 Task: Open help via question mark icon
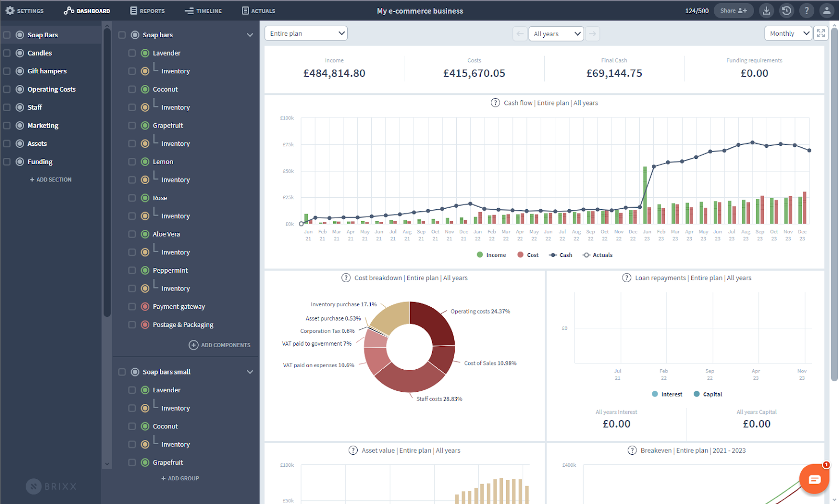806,10
